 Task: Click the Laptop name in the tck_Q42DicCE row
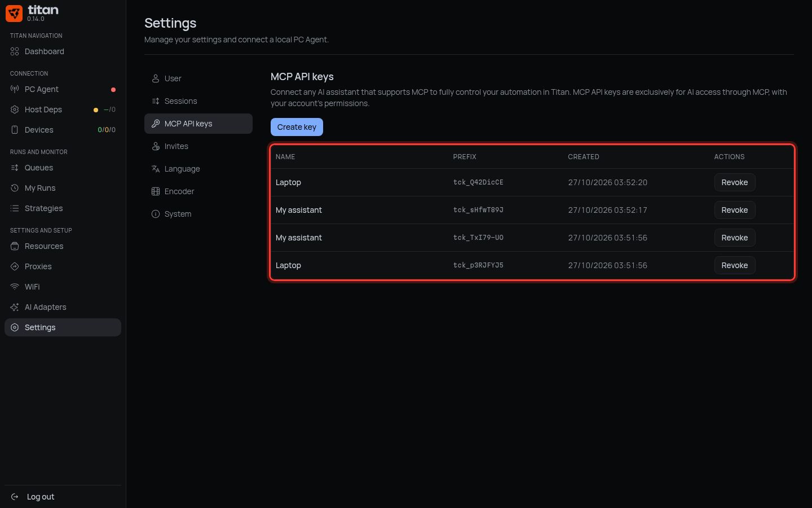click(x=288, y=182)
